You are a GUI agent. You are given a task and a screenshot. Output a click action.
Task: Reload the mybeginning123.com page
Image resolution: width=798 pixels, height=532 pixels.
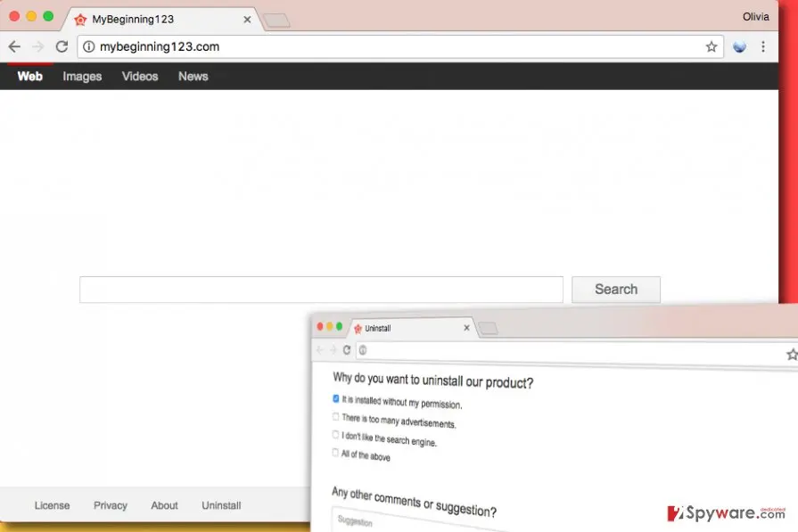coord(62,47)
